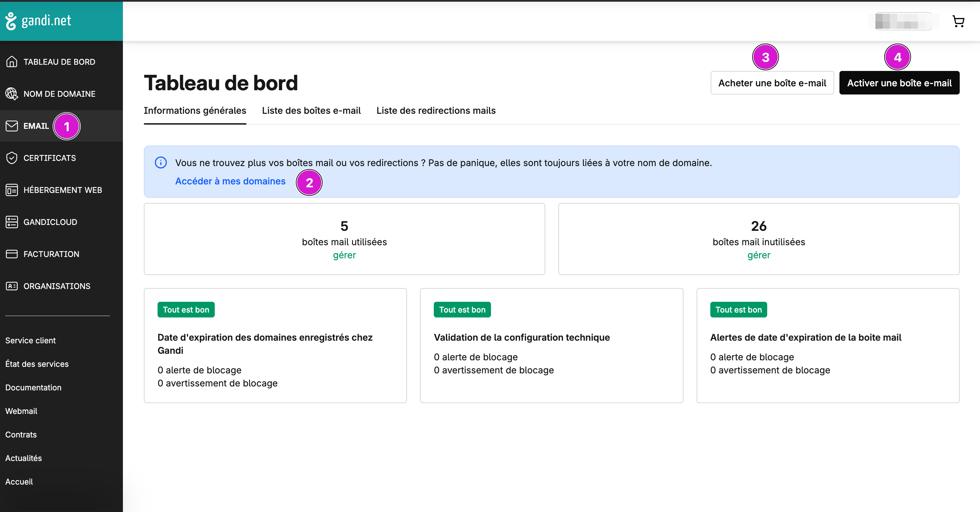Click gérer under boîtes mail inutilisées
Viewport: 980px width, 512px height.
[x=759, y=255]
